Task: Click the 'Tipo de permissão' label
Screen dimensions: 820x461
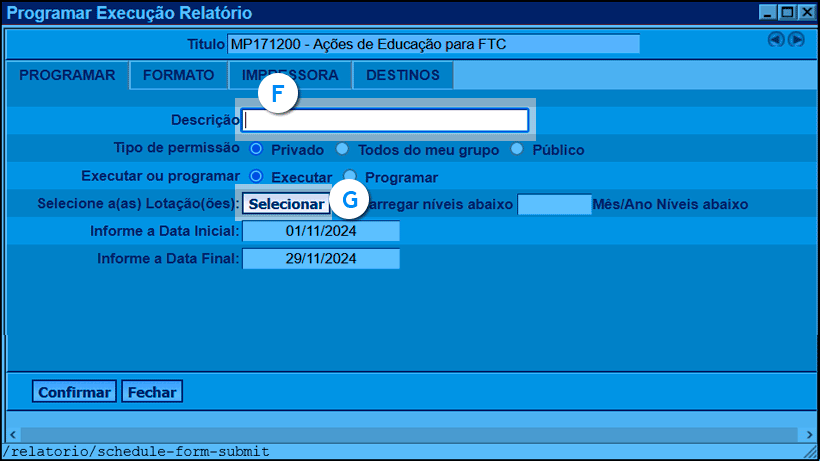Action: click(x=177, y=148)
